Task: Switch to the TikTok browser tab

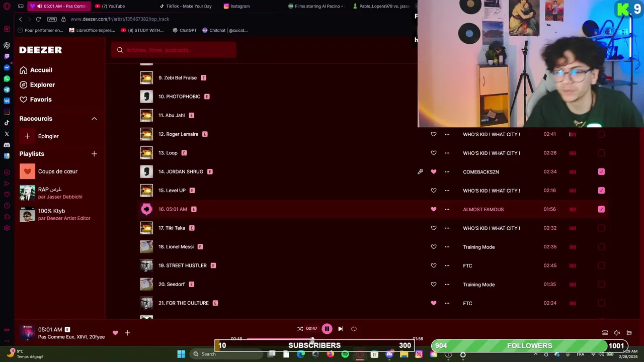Action: click(186, 6)
